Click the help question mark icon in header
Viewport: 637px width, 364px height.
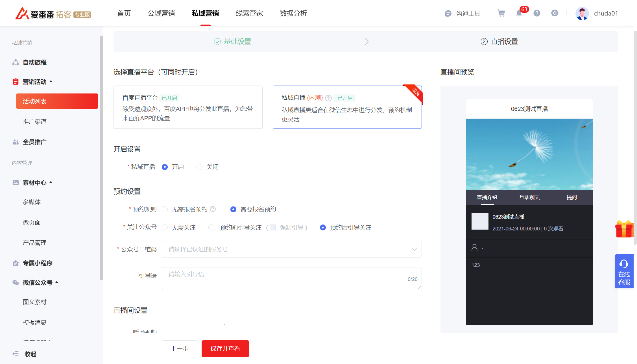coord(537,13)
